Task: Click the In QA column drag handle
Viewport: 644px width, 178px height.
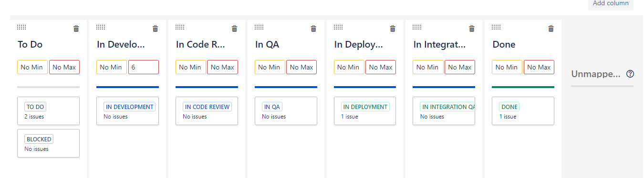Action: pyautogui.click(x=259, y=27)
